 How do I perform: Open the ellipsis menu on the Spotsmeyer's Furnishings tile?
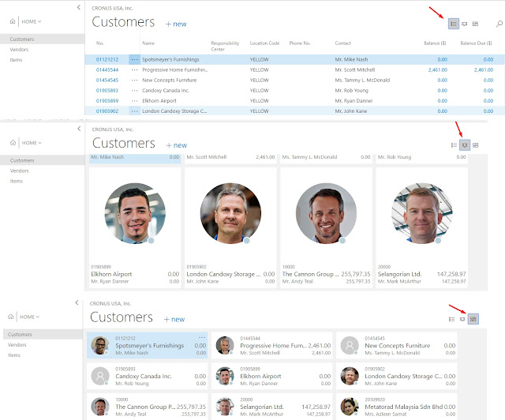(x=202, y=337)
